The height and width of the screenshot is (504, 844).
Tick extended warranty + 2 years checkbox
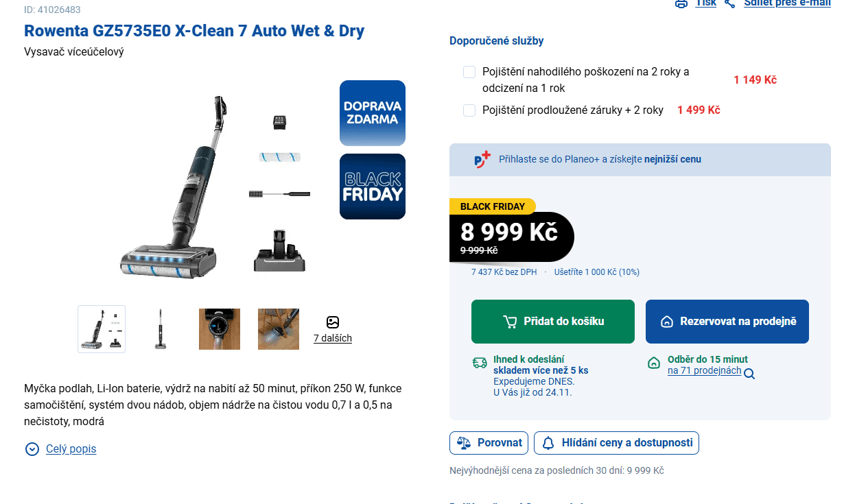(x=469, y=110)
